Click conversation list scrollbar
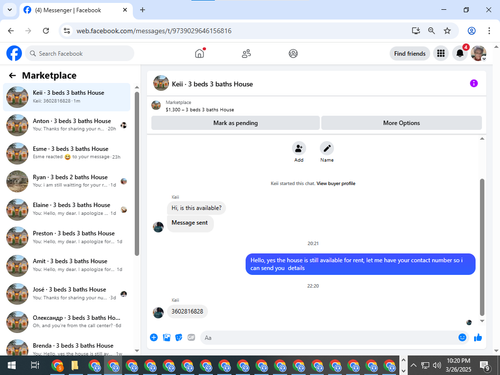This screenshot has height=375, width=500. [x=137, y=173]
